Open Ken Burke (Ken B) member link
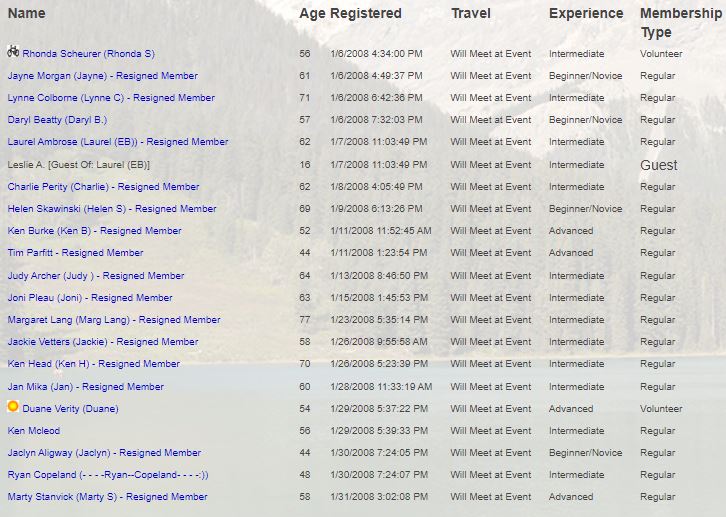This screenshot has width=726, height=517. [94, 231]
